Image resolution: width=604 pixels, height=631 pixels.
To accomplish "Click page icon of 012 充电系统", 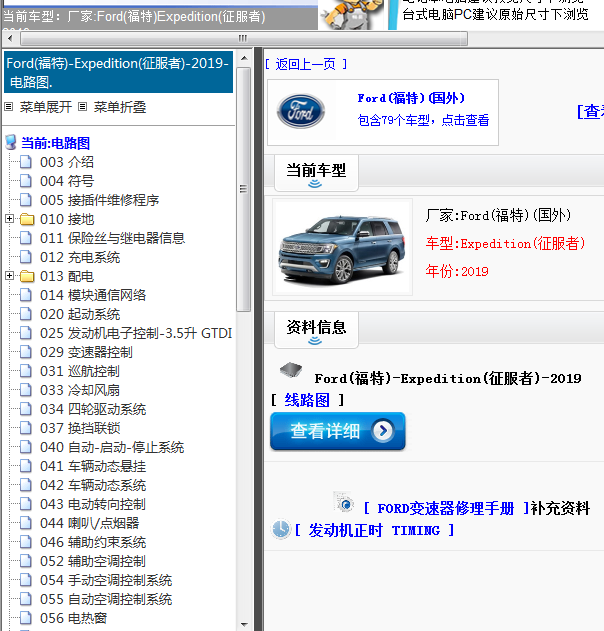I will [x=26, y=257].
